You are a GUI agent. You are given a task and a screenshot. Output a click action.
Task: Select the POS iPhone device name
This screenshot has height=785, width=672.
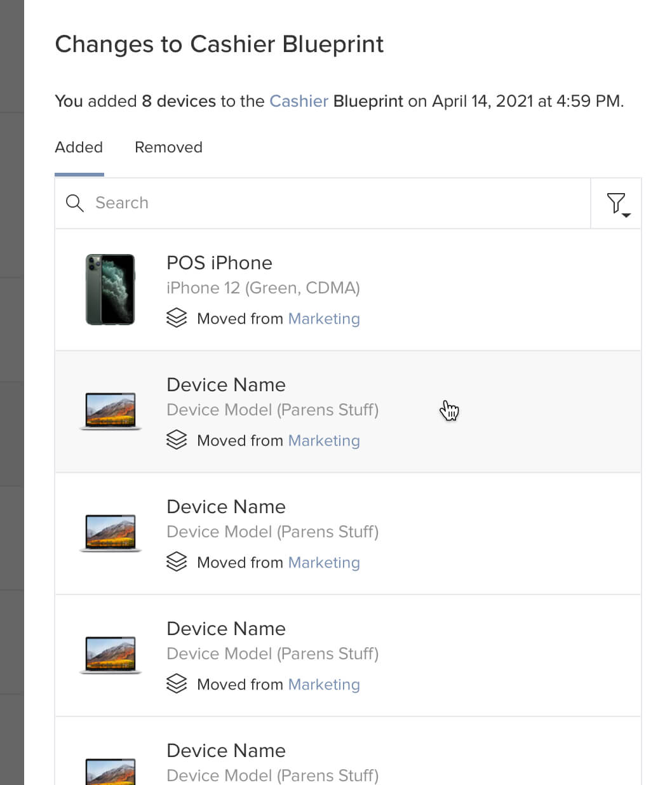[x=219, y=263]
